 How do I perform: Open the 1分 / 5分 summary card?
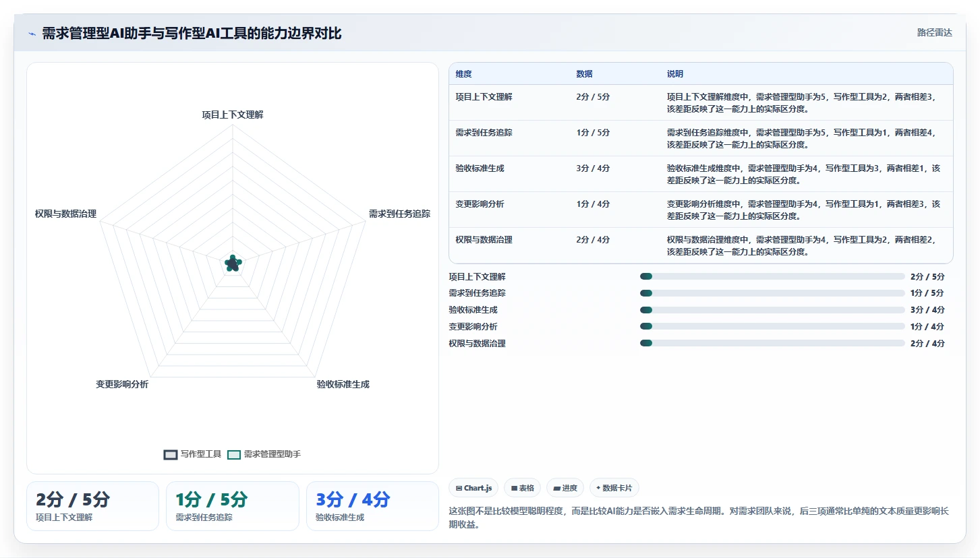[x=233, y=506]
